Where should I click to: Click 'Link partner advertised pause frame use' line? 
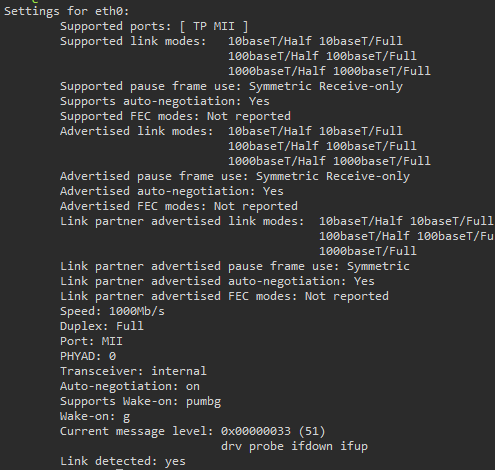[235, 266]
